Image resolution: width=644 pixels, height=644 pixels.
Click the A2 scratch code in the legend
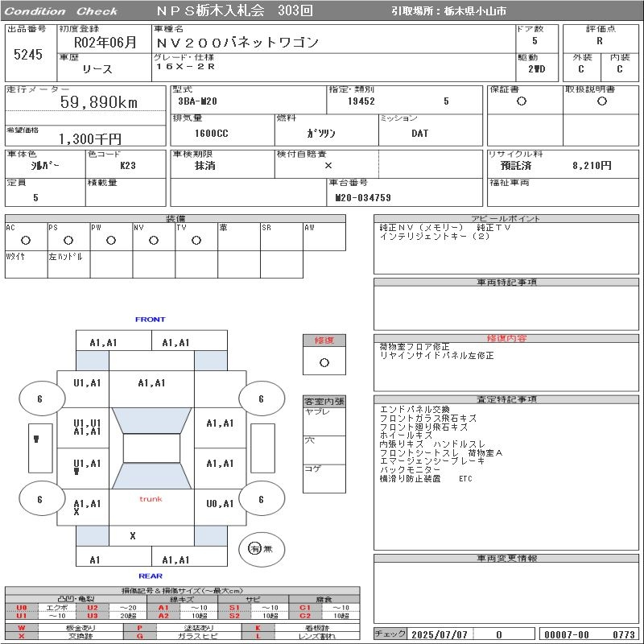click(163, 616)
